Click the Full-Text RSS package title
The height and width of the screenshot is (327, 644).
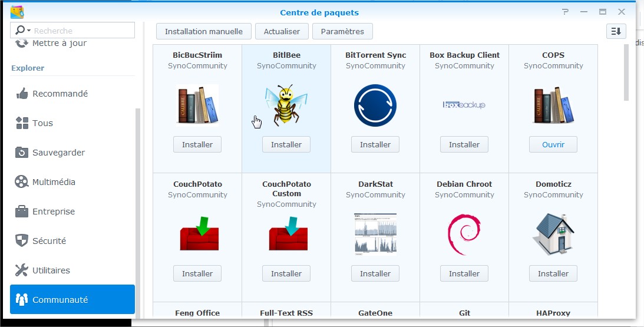click(x=286, y=313)
